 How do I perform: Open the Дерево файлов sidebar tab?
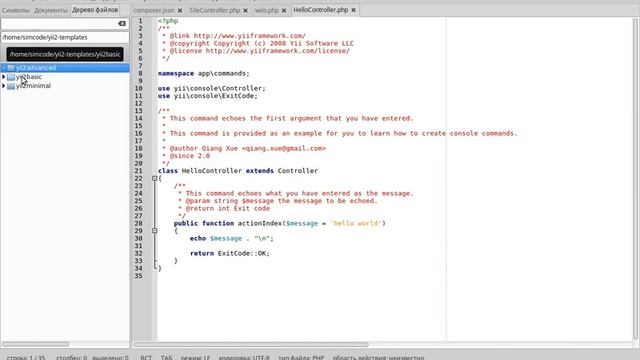click(95, 10)
